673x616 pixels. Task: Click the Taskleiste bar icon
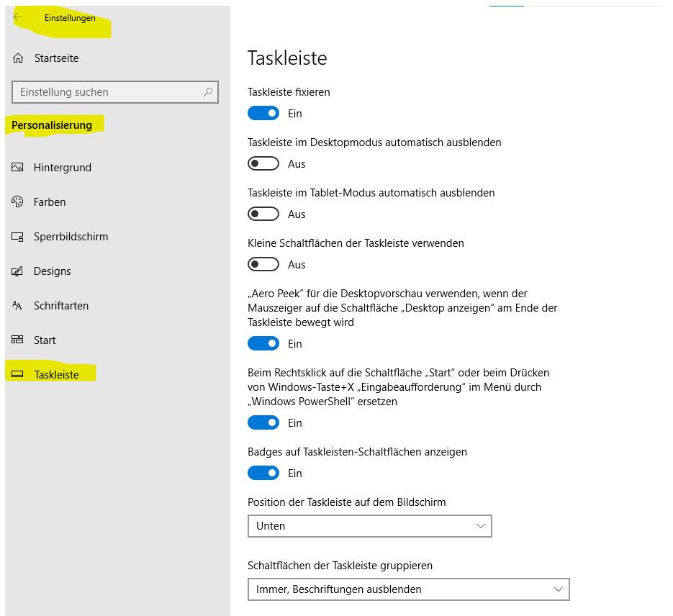click(x=17, y=374)
